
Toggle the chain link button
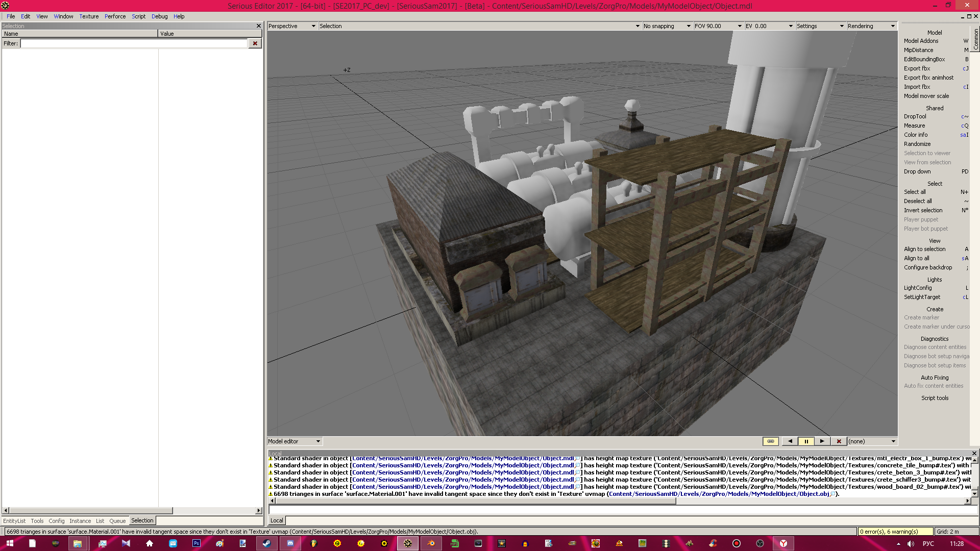770,441
